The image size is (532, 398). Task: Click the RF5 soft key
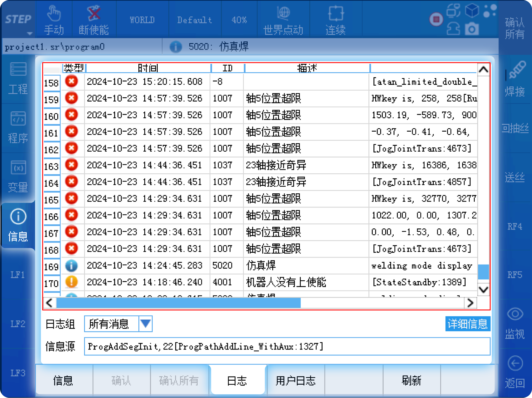coord(514,275)
